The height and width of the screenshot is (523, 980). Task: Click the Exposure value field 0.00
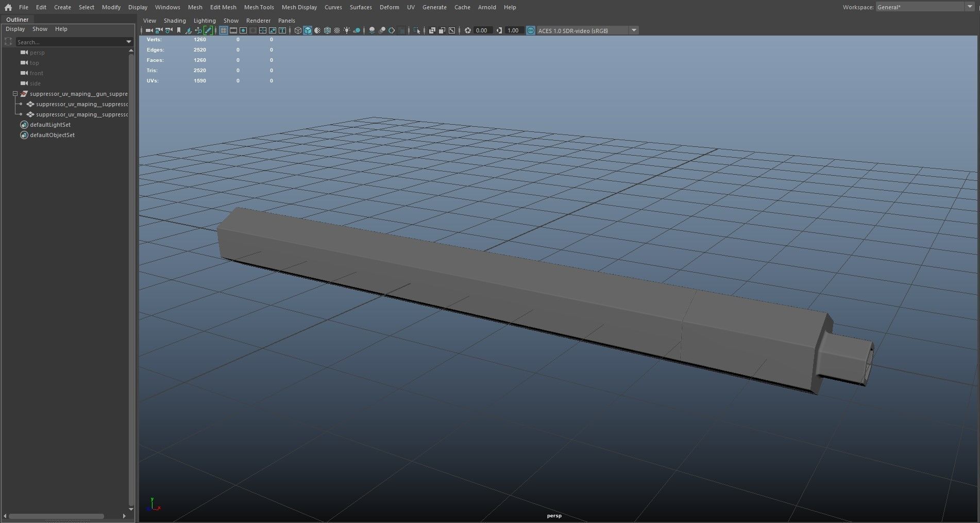483,30
